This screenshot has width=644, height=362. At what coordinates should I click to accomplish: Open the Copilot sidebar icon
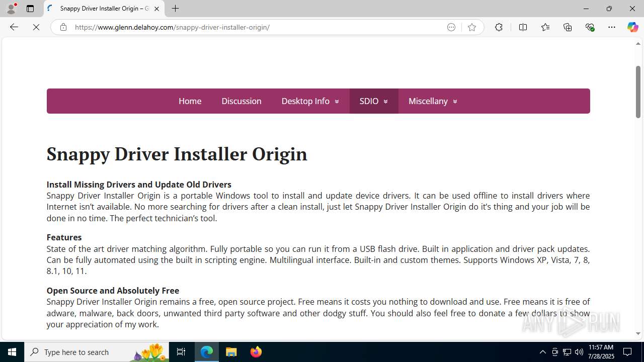pos(632,27)
